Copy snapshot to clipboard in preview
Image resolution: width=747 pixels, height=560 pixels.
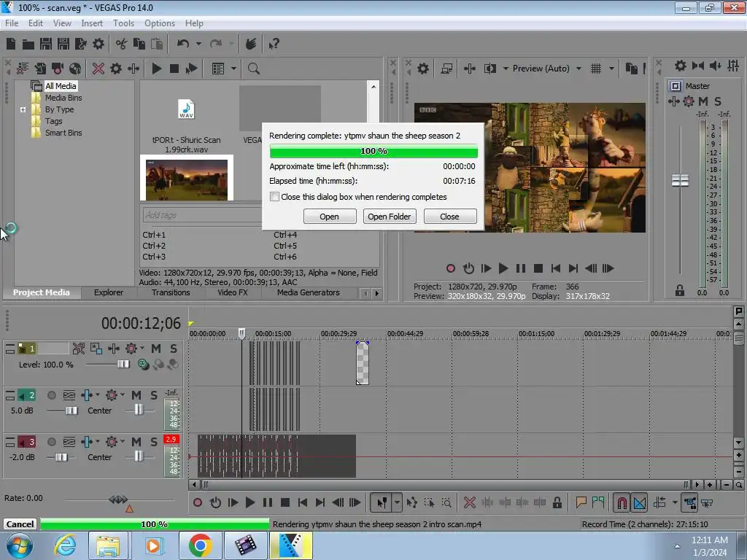(x=631, y=69)
